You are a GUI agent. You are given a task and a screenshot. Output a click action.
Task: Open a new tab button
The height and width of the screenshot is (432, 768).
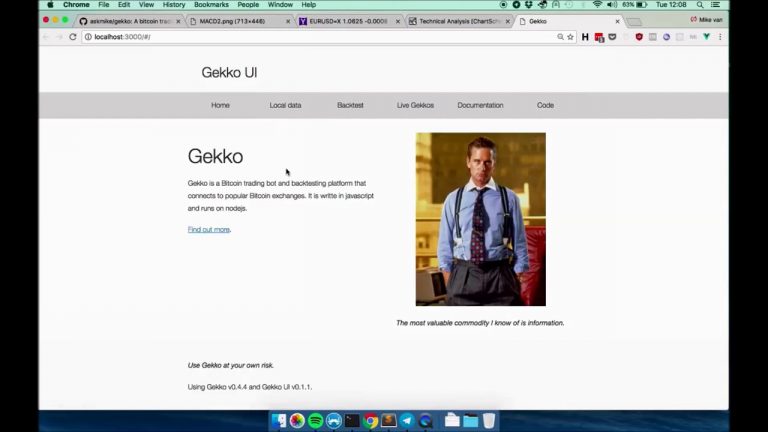point(634,22)
